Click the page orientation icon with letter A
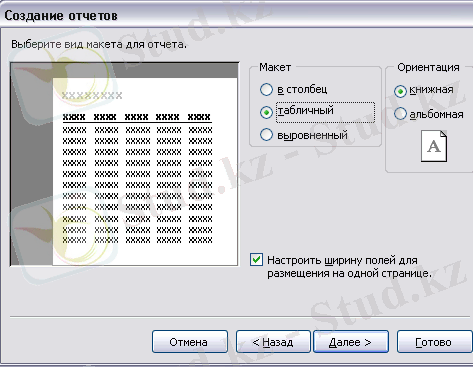Image resolution: width=473 pixels, height=367 pixels. [x=434, y=146]
